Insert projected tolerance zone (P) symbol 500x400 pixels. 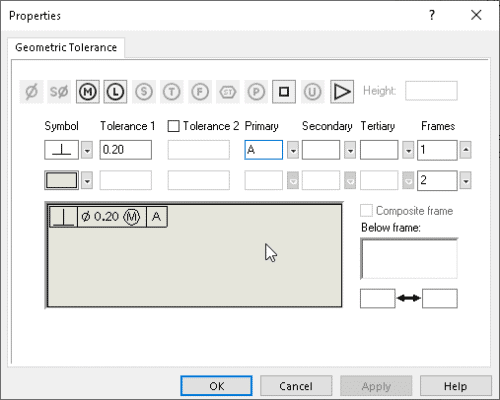point(256,91)
